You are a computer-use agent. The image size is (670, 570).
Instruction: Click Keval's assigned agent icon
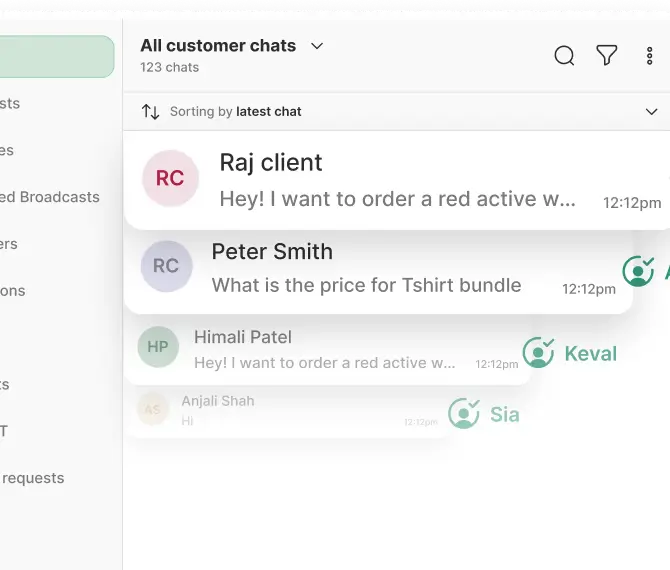tap(538, 353)
